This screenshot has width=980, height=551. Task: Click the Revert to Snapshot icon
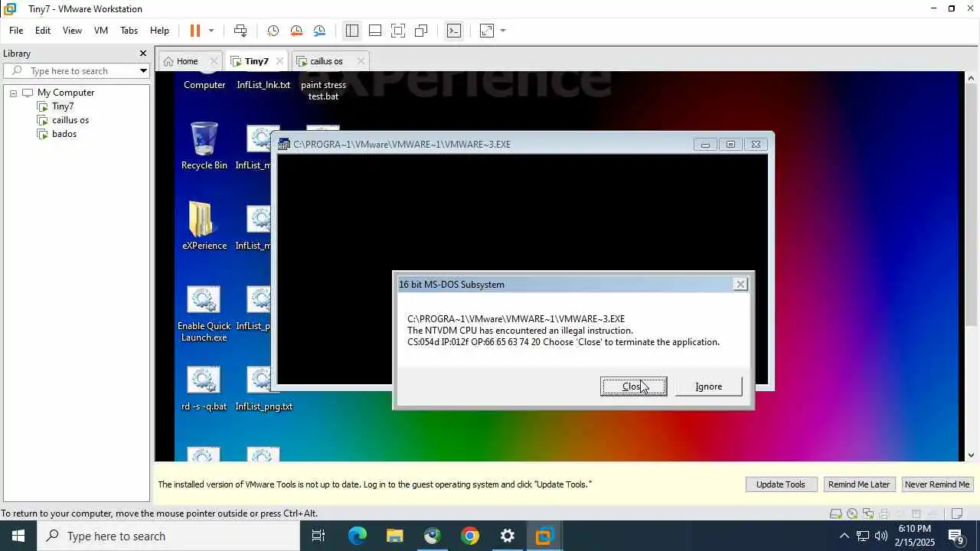click(296, 31)
